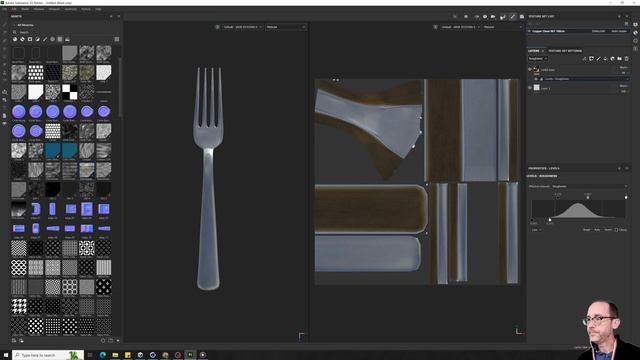This screenshot has width=640, height=360.
Task: Switch to Layers tab
Action: click(533, 51)
